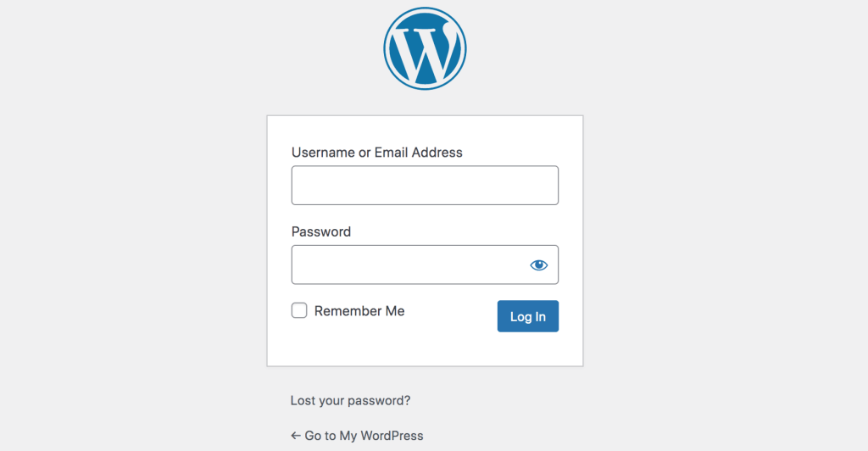Focus the Username or Email Address field

point(426,186)
